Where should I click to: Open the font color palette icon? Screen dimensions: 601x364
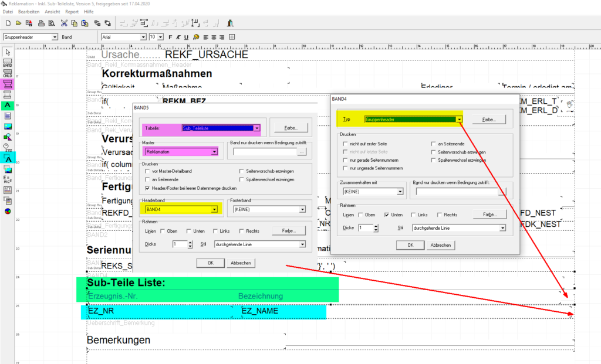(196, 37)
